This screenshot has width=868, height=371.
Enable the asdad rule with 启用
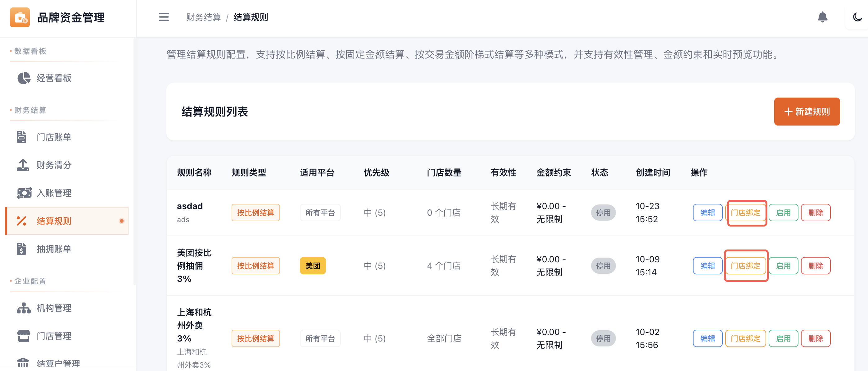pyautogui.click(x=783, y=213)
